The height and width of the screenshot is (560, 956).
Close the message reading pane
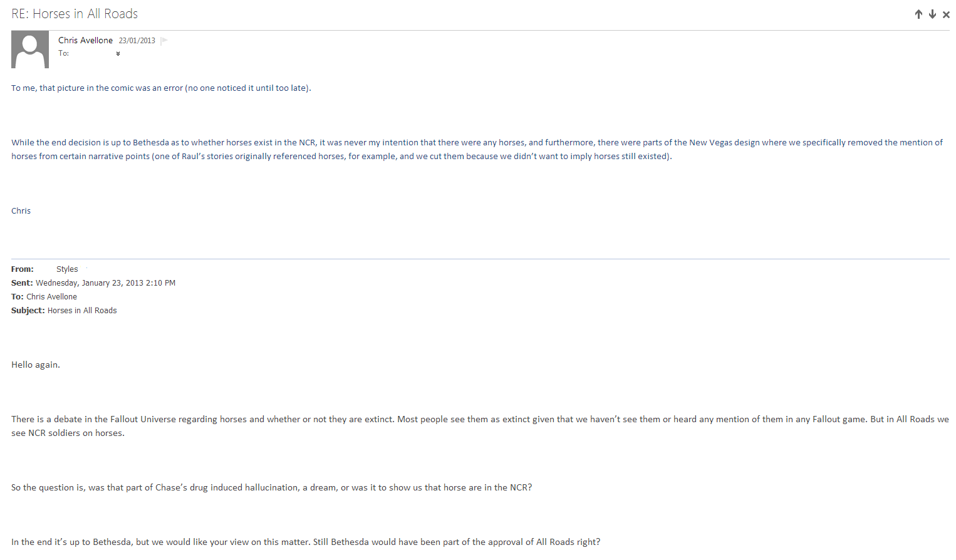(946, 14)
